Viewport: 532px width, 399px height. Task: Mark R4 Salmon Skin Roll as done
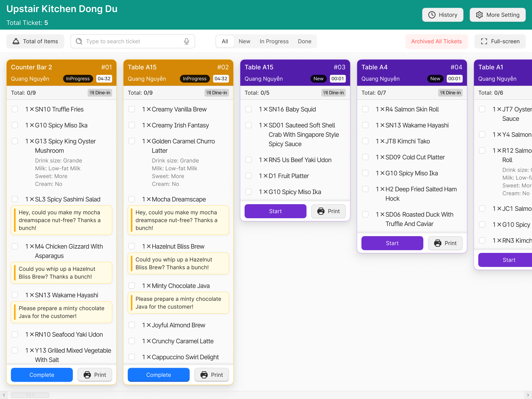click(366, 109)
